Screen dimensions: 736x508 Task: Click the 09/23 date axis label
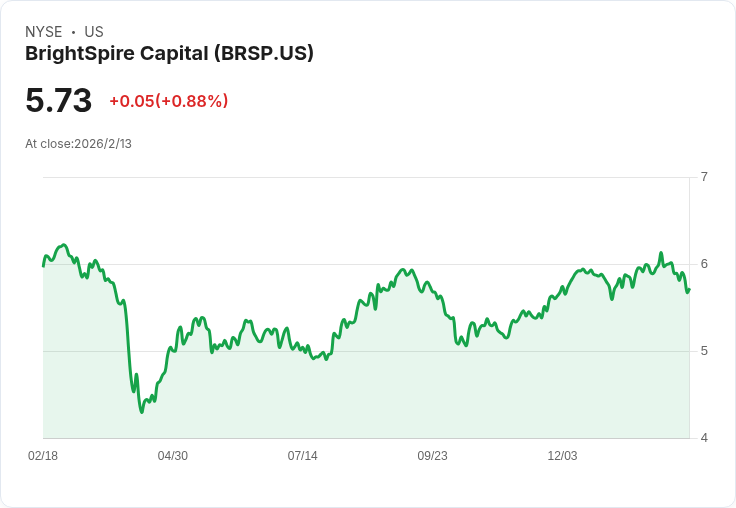(432, 456)
